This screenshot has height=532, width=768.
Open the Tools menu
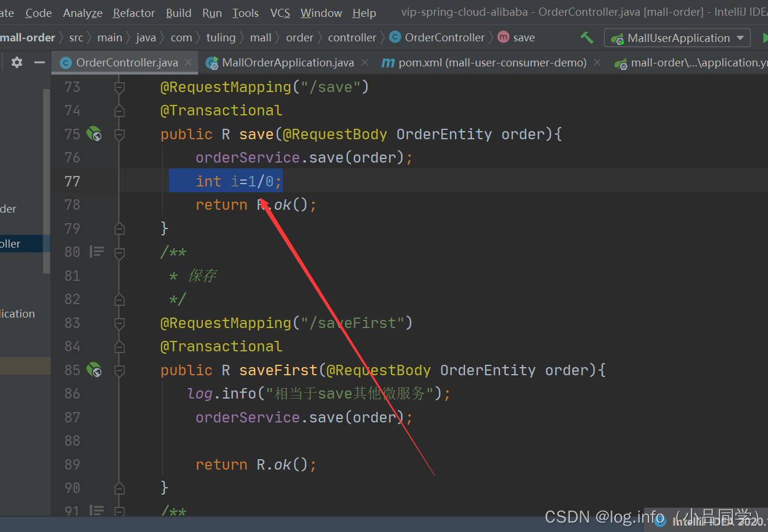click(x=245, y=13)
